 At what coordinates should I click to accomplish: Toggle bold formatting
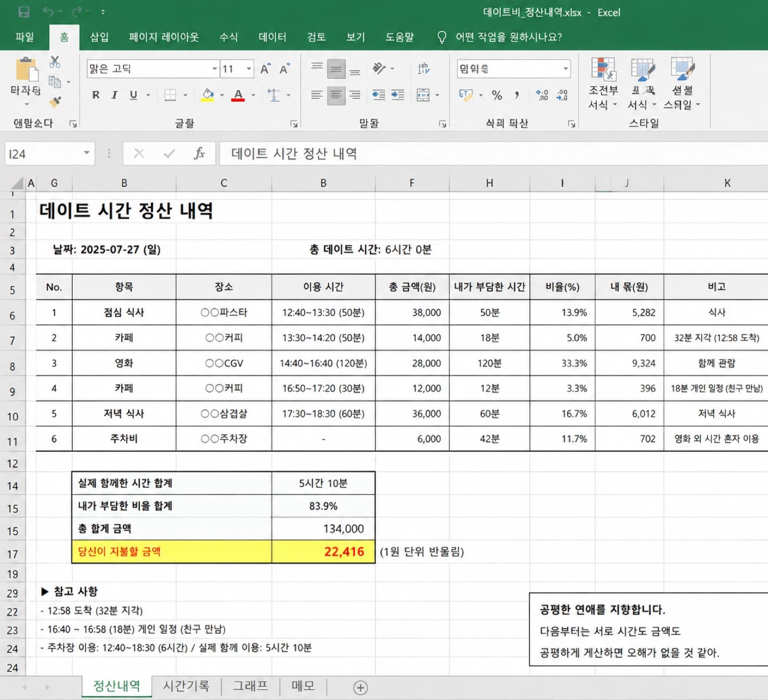96,95
